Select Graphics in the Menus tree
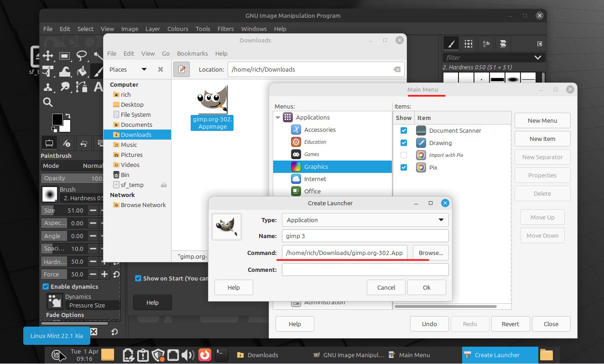 point(333,166)
